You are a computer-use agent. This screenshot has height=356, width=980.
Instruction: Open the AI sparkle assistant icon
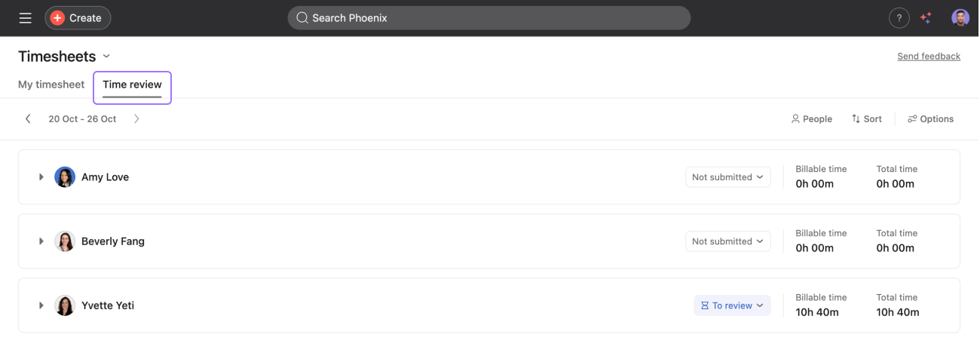click(926, 18)
